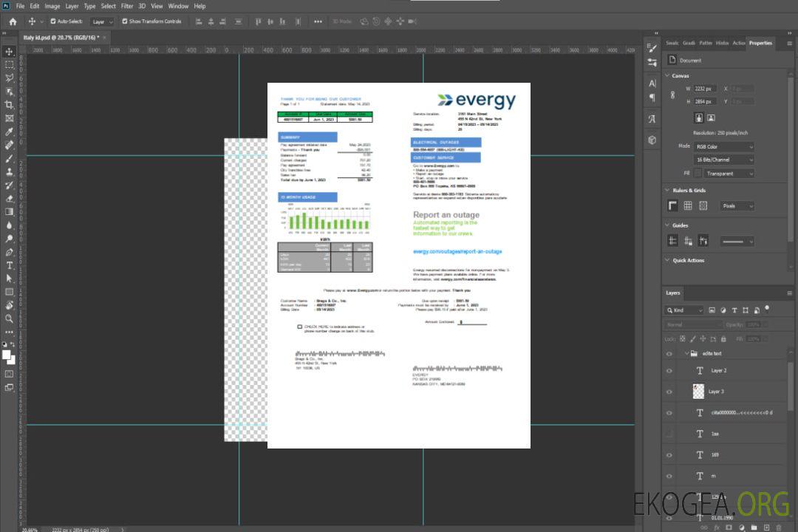Open the Filter menu
This screenshot has width=798, height=532.
coord(127,6)
